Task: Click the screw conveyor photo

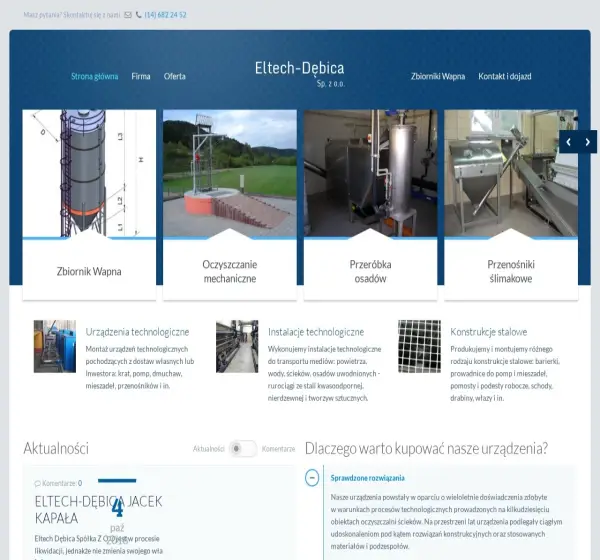Action: pyautogui.click(x=511, y=173)
